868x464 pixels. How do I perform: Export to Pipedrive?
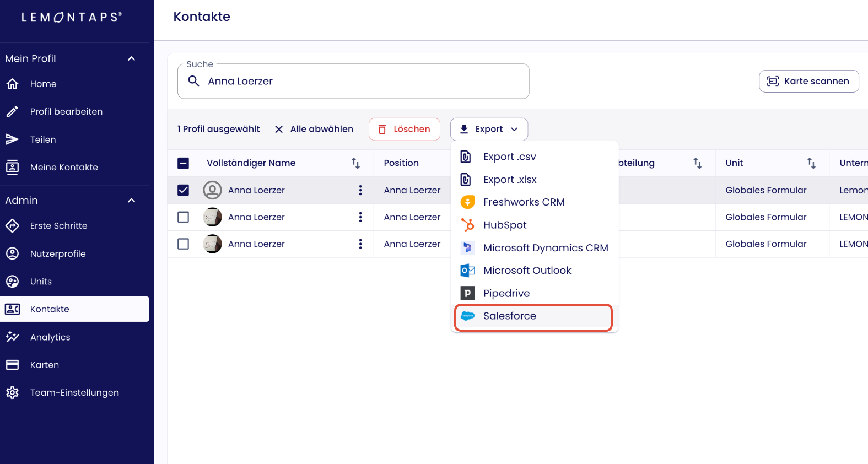tap(535, 293)
